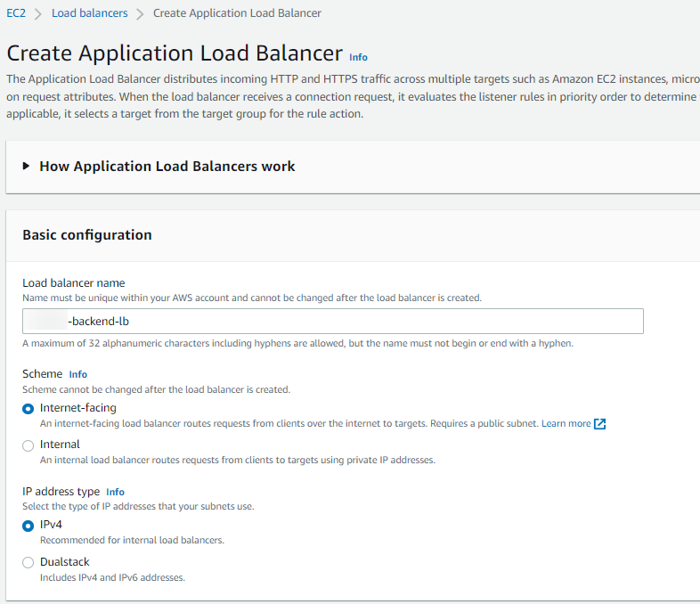Viewport: 700px width, 604px height.
Task: Choose the IPv4 address type option
Action: (28, 526)
